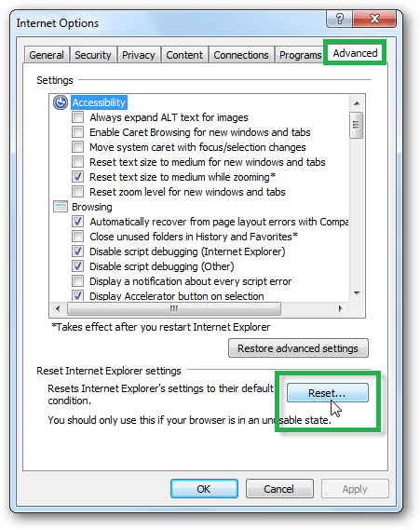420x530 pixels.
Task: Enable Always expand ALT text for images
Action: (77, 117)
